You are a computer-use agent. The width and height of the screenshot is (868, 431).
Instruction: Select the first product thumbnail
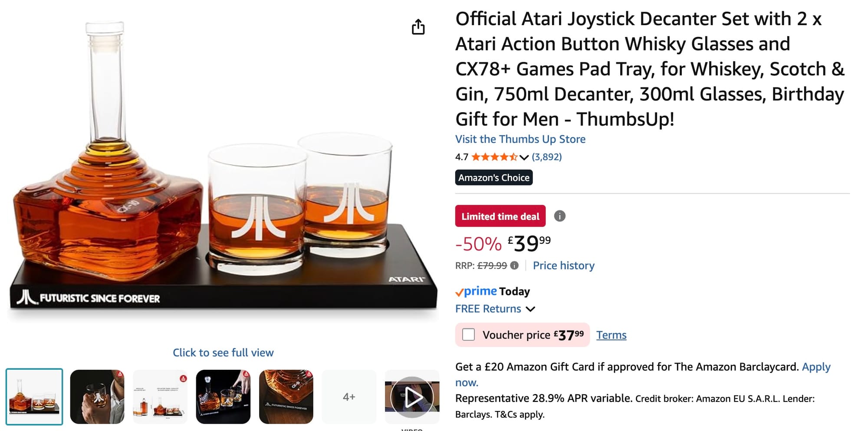point(34,396)
